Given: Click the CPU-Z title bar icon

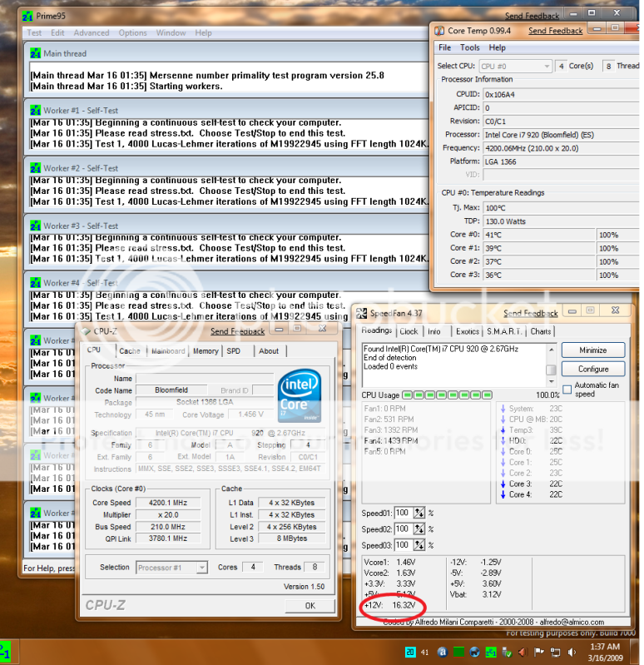Looking at the screenshot, I should pos(86,331).
